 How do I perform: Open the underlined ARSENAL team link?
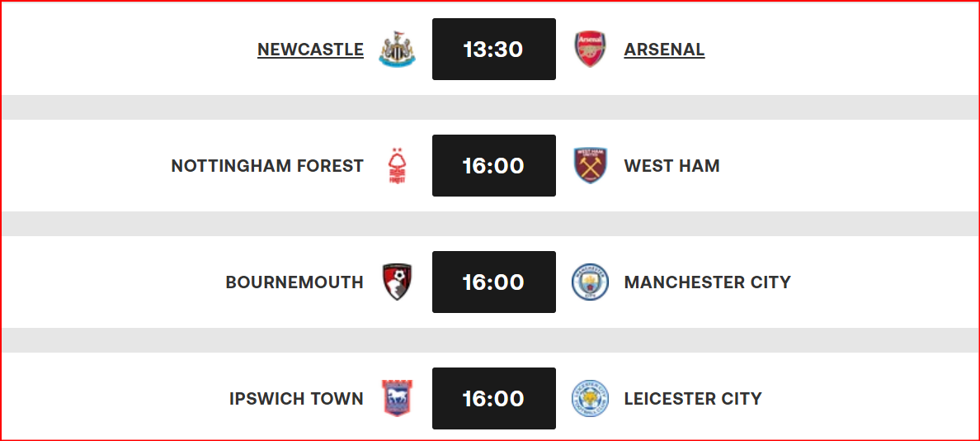click(664, 50)
